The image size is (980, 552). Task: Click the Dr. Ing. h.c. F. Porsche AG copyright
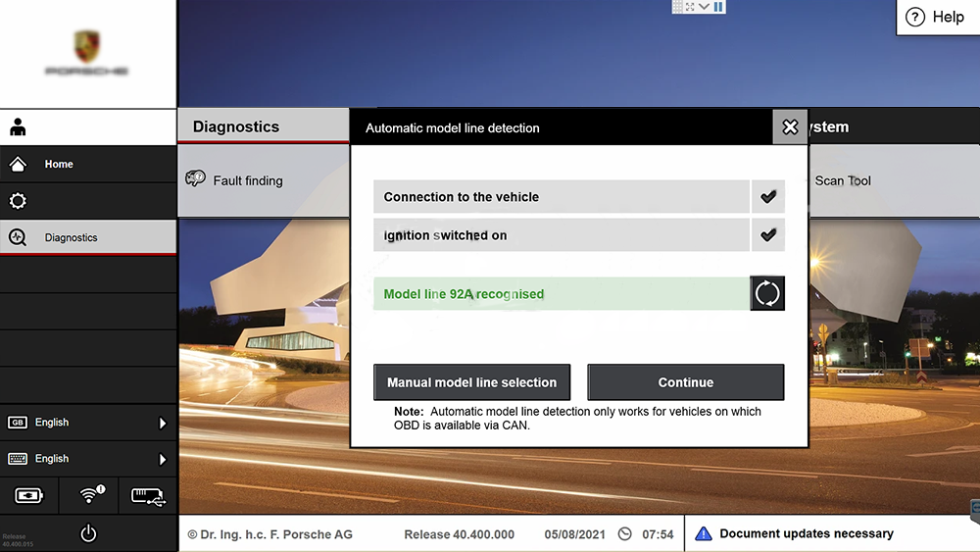pos(270,534)
